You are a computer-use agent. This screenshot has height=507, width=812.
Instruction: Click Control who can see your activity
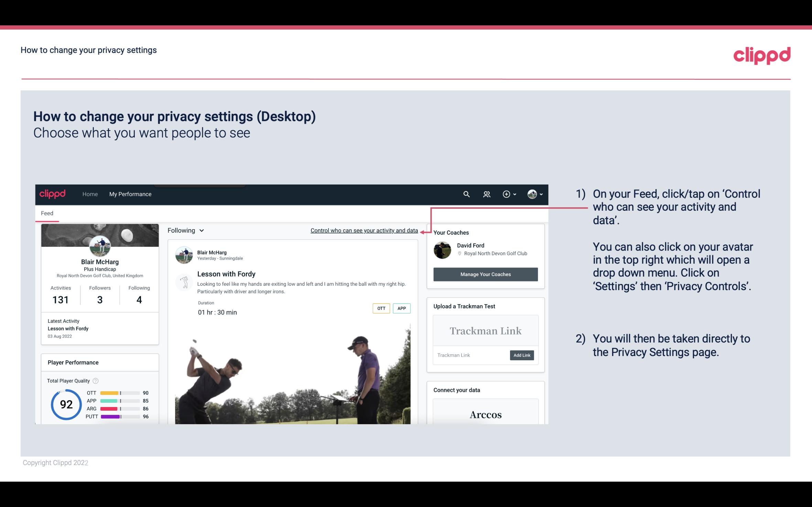coord(364,230)
